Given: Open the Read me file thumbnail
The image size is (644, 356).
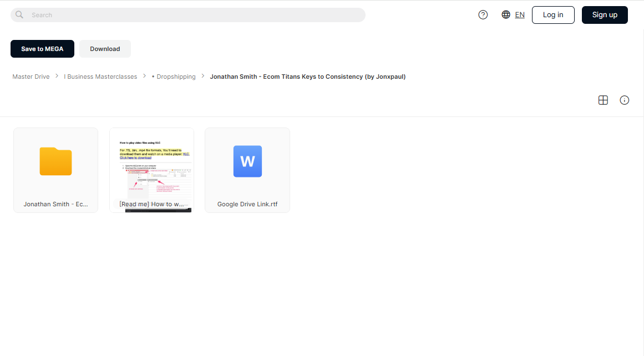Looking at the screenshot, I should [151, 170].
